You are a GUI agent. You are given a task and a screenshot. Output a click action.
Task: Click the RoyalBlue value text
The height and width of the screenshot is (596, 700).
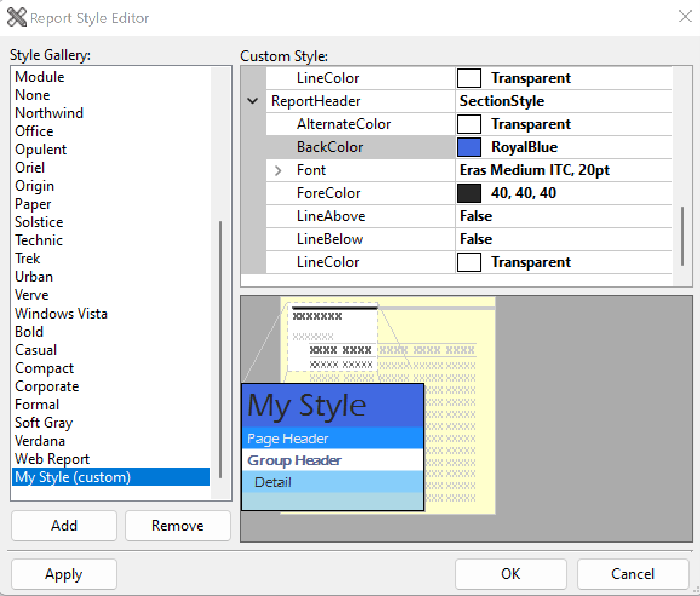(x=524, y=147)
